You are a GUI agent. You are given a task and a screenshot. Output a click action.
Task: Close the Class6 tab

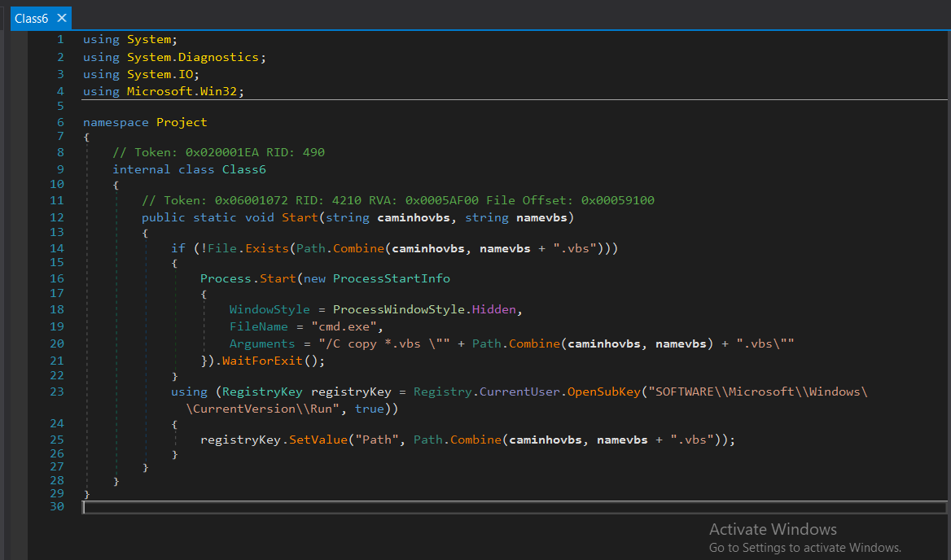(x=62, y=18)
